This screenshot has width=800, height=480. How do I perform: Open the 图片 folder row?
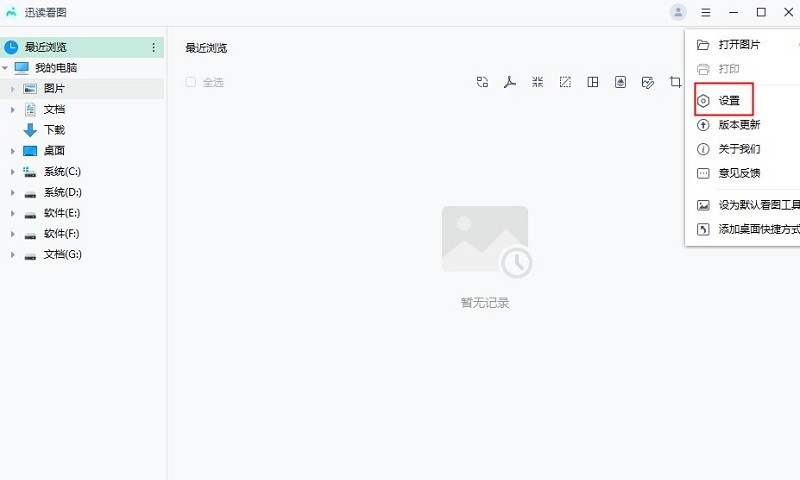tap(82, 89)
